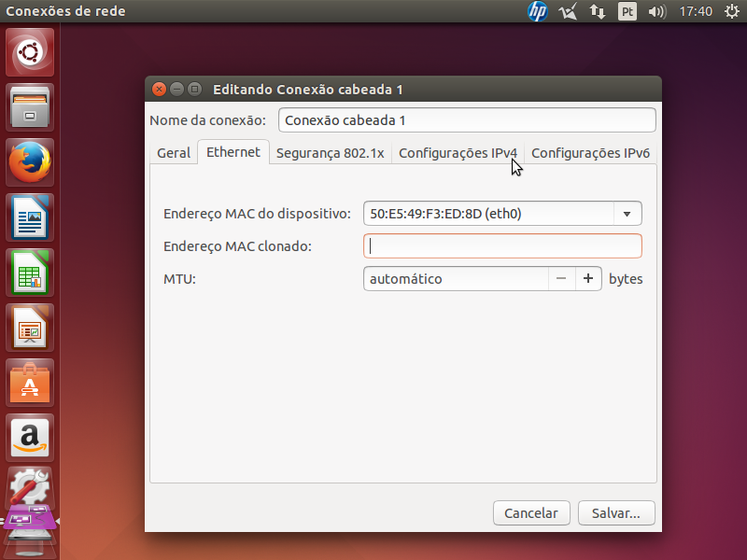This screenshot has height=560, width=747.
Task: Increase MTU with the plus button
Action: pos(588,278)
